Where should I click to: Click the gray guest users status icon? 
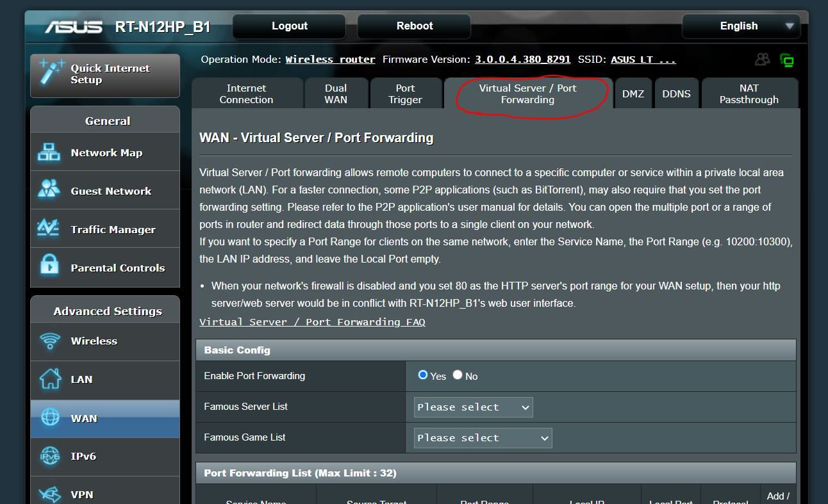pos(762,60)
